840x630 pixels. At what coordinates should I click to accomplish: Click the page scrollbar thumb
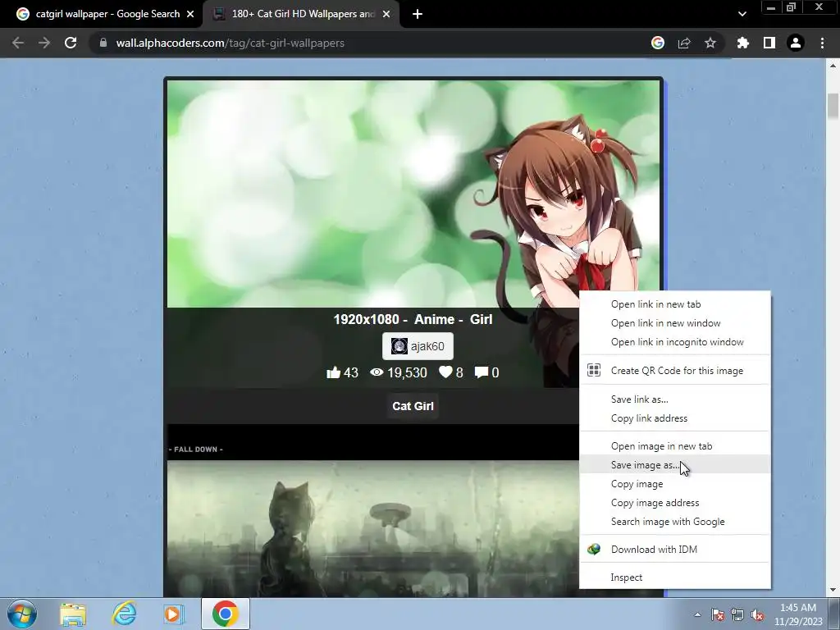(833, 106)
